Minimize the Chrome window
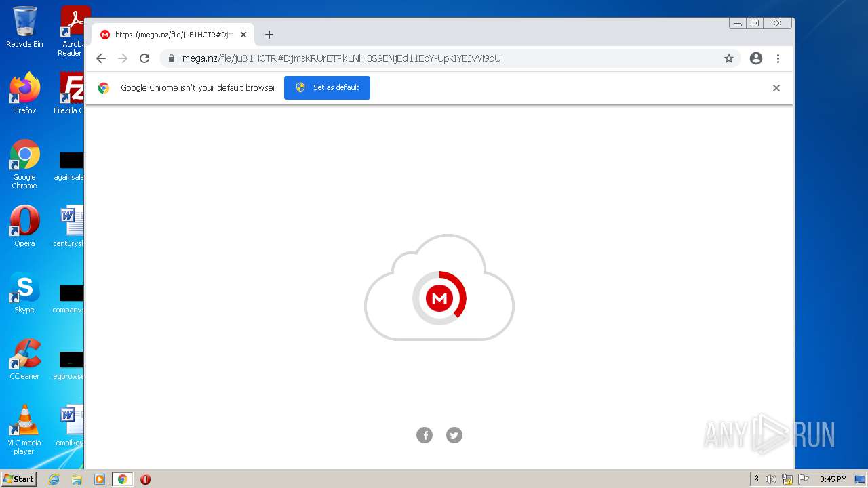 click(x=738, y=23)
